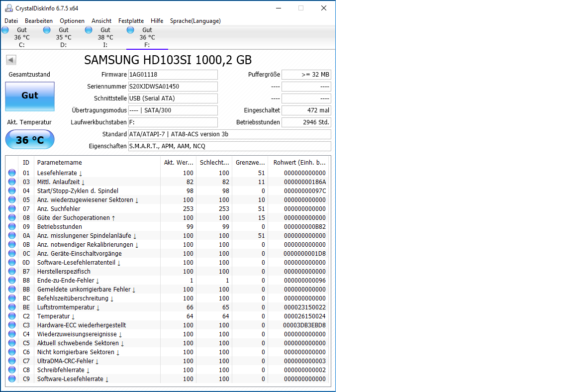Click the Seriennummer field S20XJDWSA01450
Image resolution: width=573 pixels, height=392 pixels.
pos(173,87)
